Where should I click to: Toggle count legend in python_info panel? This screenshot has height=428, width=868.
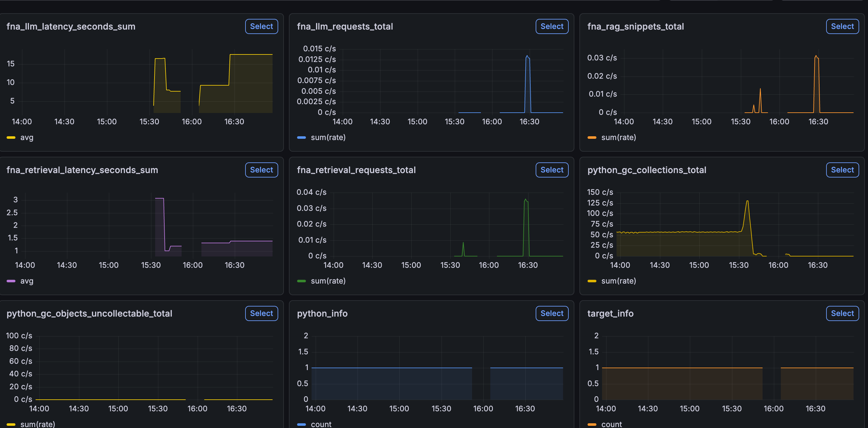pos(321,424)
